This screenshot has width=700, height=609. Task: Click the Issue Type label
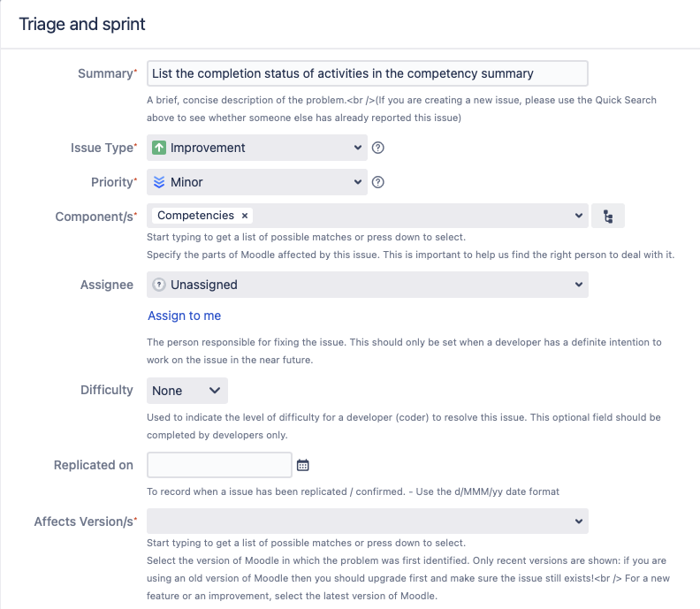[103, 148]
